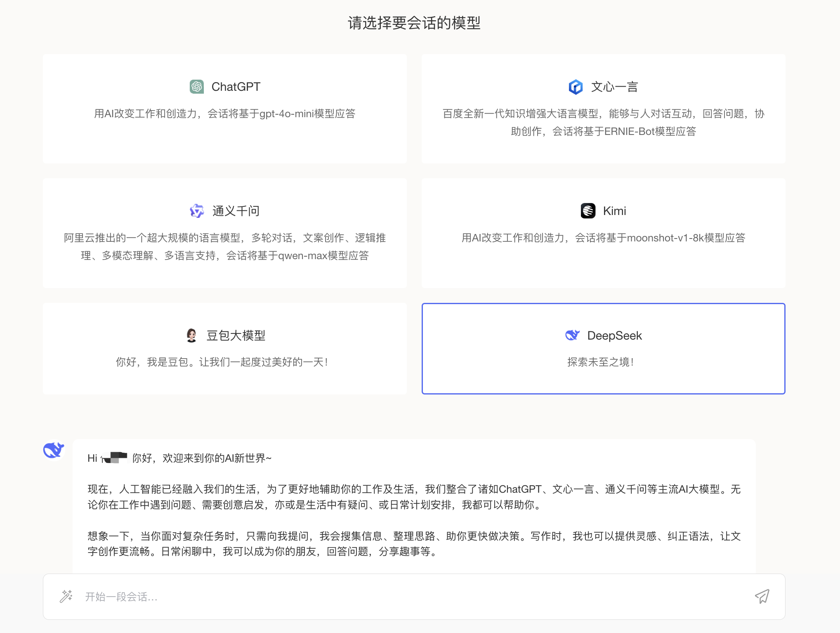Click paragraph starting 现在，人工智能已经融入
Image resolution: width=840 pixels, height=633 pixels.
tap(414, 497)
